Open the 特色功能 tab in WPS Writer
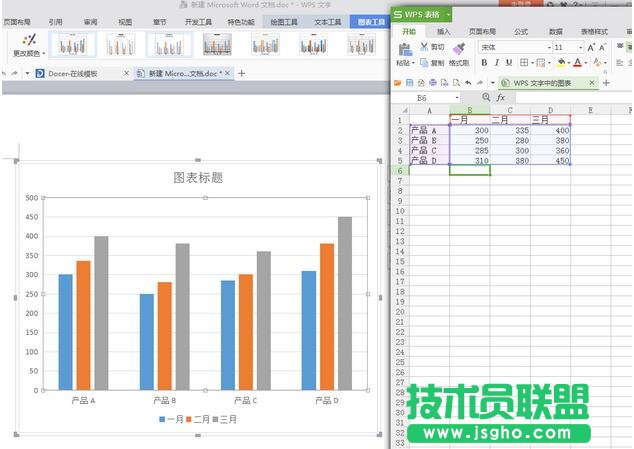Screen dimensions: 634x449 click(x=241, y=22)
